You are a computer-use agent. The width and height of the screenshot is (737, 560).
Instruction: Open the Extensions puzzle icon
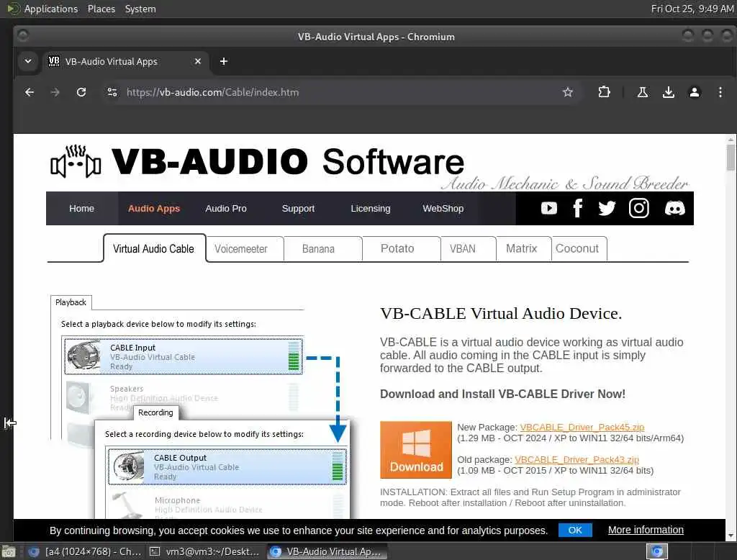(x=604, y=92)
